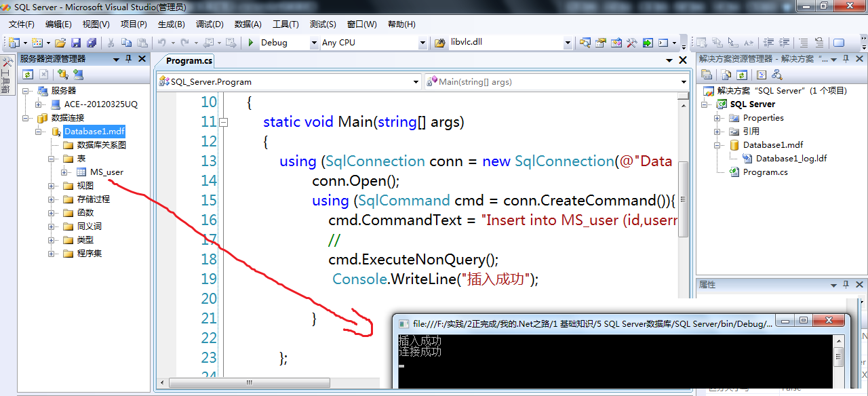
Task: Refresh the Server Explorer panel
Action: point(28,75)
